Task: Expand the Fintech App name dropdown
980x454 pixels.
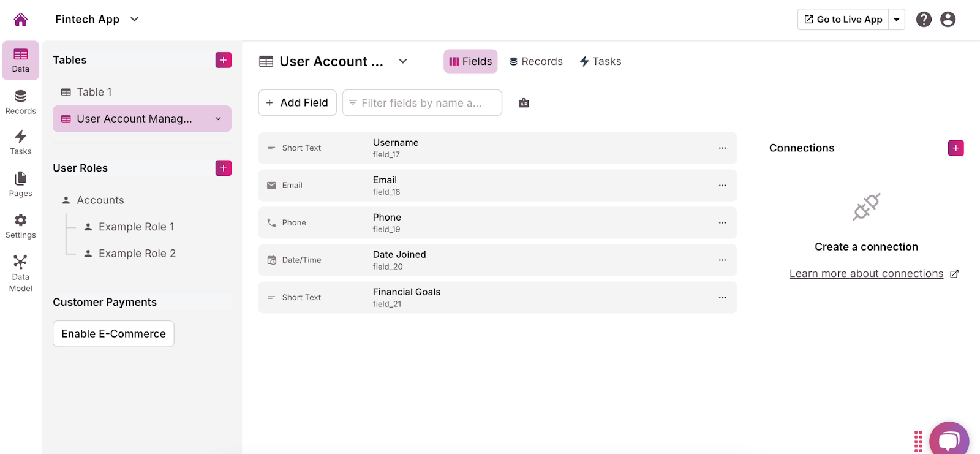Action: (x=135, y=20)
